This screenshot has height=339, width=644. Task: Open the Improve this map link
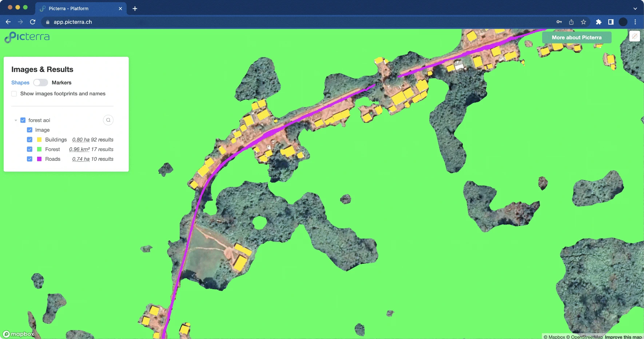623,337
